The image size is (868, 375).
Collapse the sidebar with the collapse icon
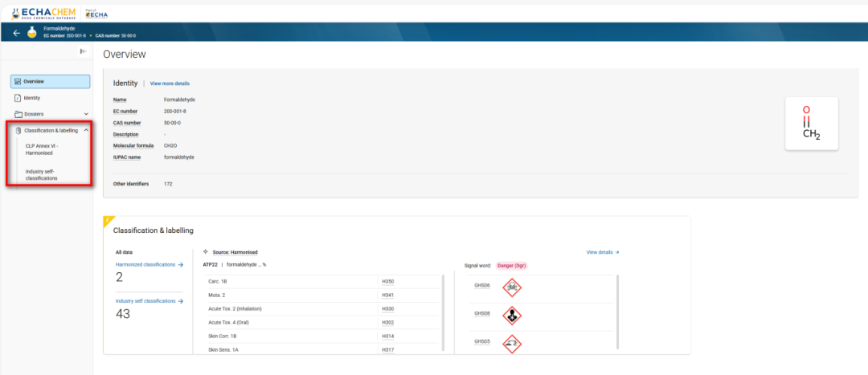83,51
